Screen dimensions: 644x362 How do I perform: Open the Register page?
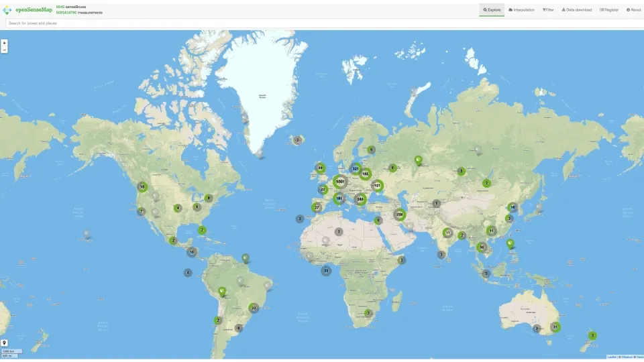(609, 10)
